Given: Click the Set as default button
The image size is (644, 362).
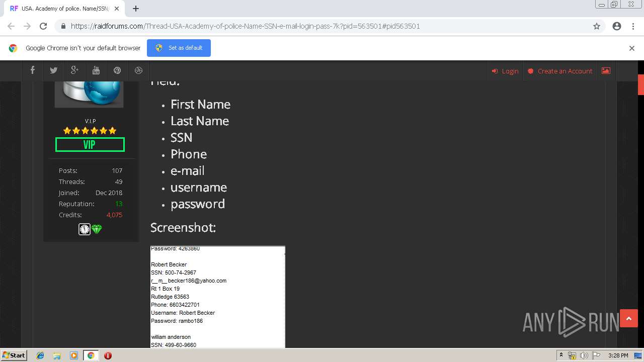Looking at the screenshot, I should click(x=179, y=48).
